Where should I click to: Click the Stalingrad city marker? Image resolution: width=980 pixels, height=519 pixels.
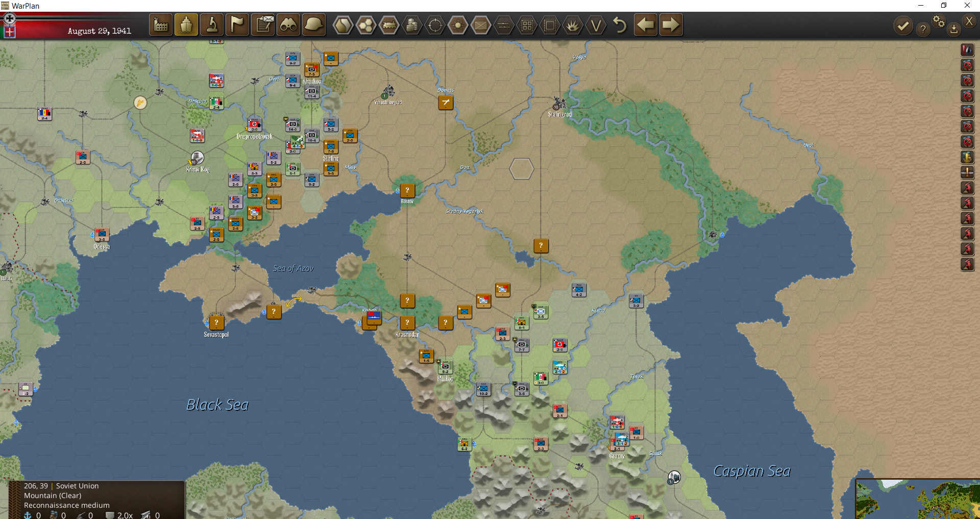coord(559,104)
